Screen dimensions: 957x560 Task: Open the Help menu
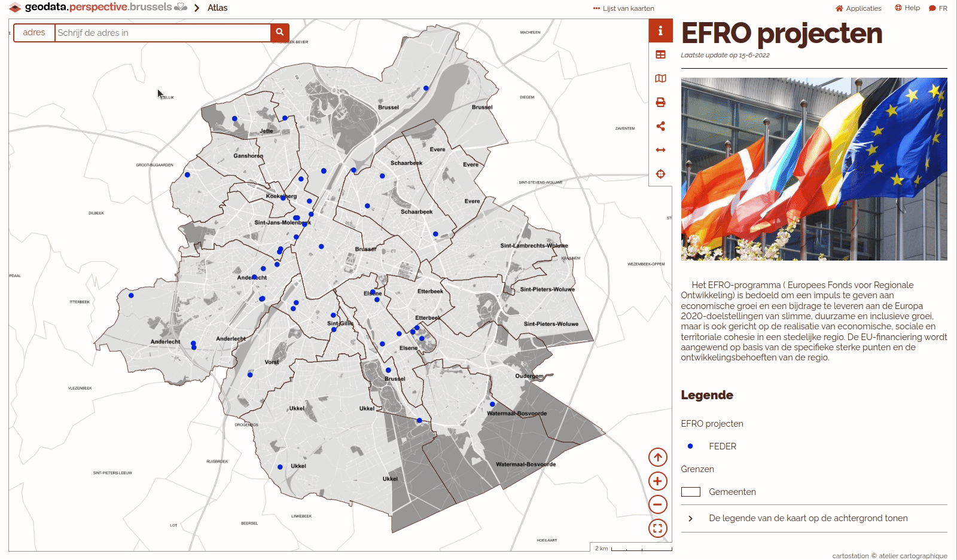pos(907,8)
